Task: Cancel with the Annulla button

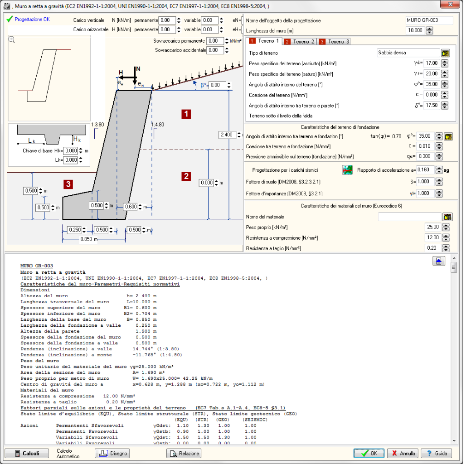Action: tap(403, 454)
